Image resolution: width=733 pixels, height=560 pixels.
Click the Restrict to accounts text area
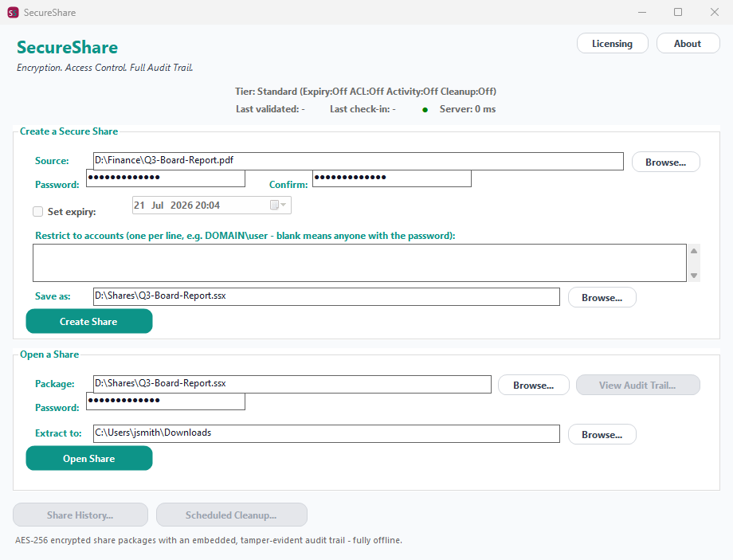click(359, 263)
